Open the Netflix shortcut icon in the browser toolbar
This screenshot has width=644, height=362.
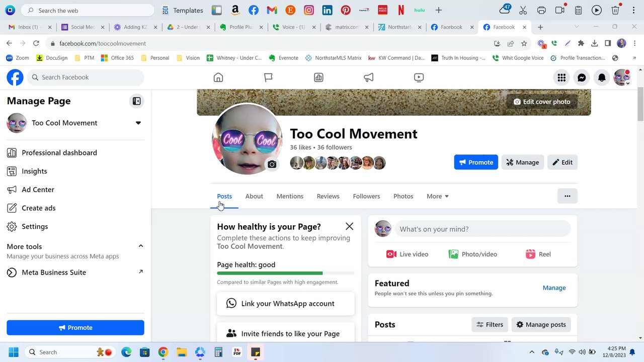coord(401,10)
